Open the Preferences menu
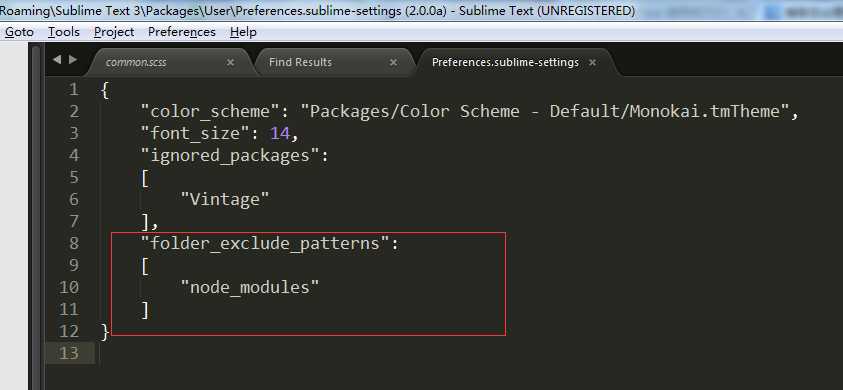 182,32
